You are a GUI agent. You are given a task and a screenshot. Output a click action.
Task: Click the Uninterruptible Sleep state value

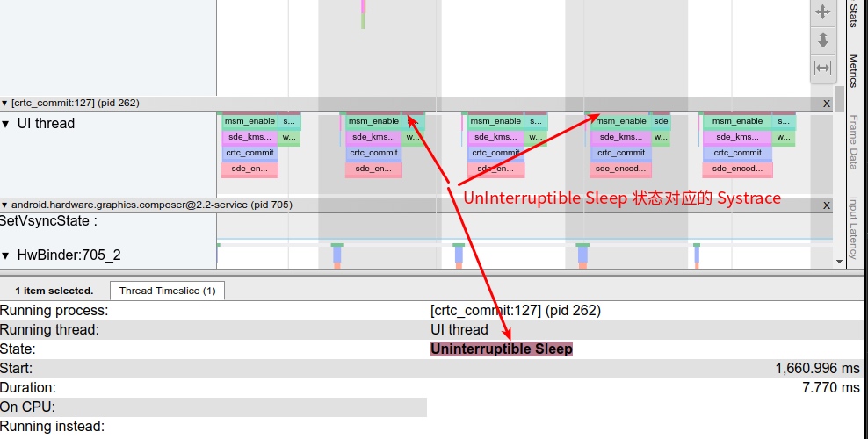501,349
